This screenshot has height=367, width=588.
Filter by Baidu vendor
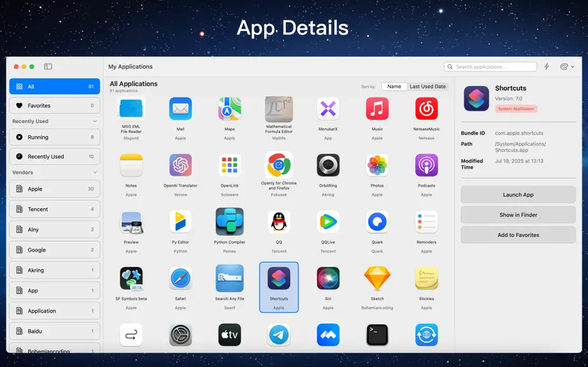pyautogui.click(x=55, y=331)
